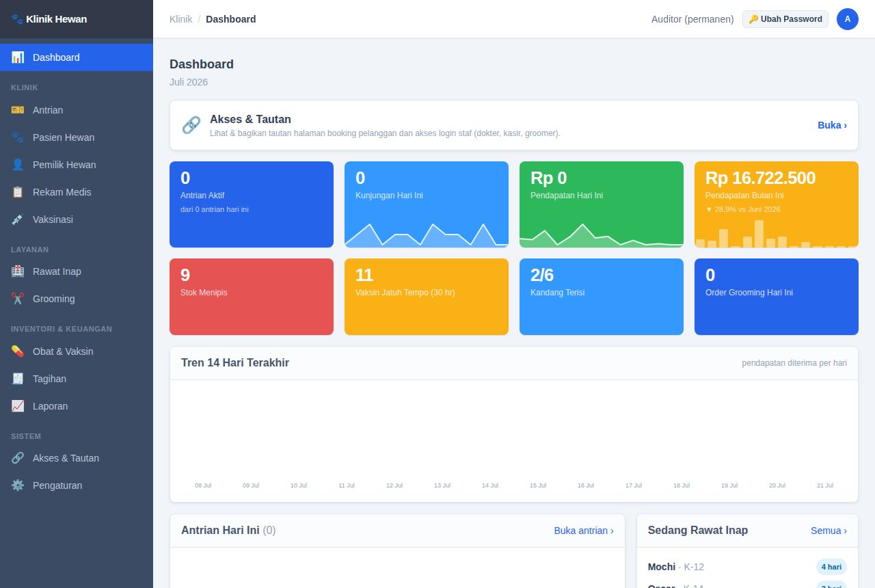Screen dimensions: 875x588
Task: Open Tagihan from sidebar
Action: click(77, 379)
